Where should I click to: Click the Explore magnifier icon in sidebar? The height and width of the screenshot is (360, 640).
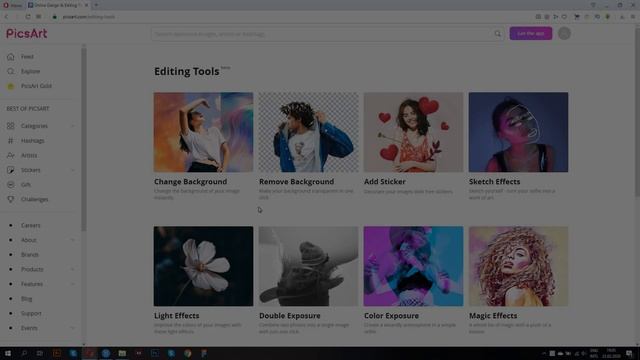11,71
